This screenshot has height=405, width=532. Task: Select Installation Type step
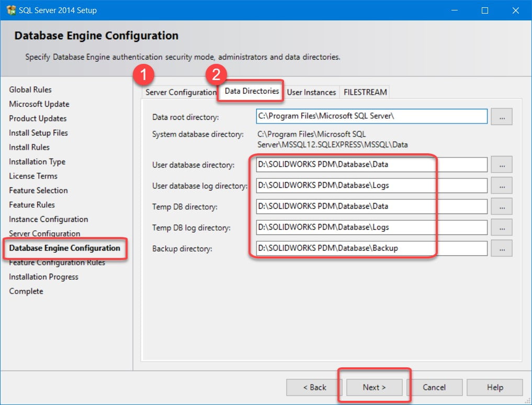tap(37, 162)
